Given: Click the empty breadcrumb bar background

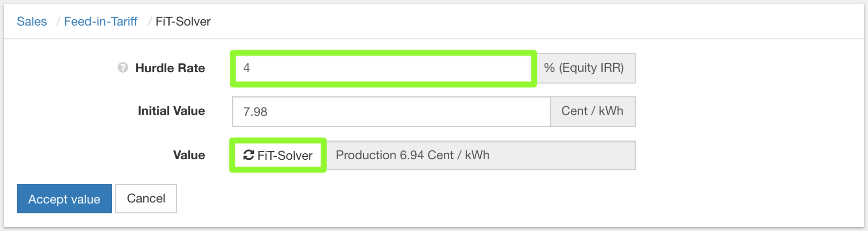Looking at the screenshot, I should point(492,22).
